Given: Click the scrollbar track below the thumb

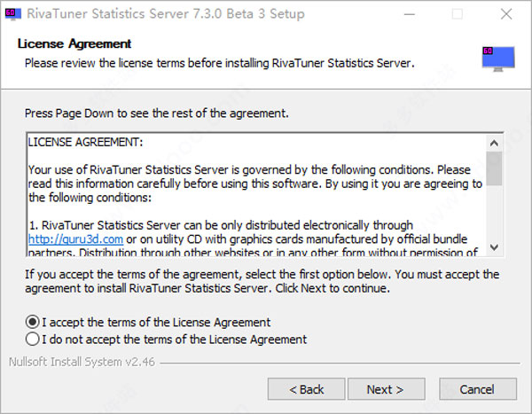Looking at the screenshot, I should coord(494,217).
